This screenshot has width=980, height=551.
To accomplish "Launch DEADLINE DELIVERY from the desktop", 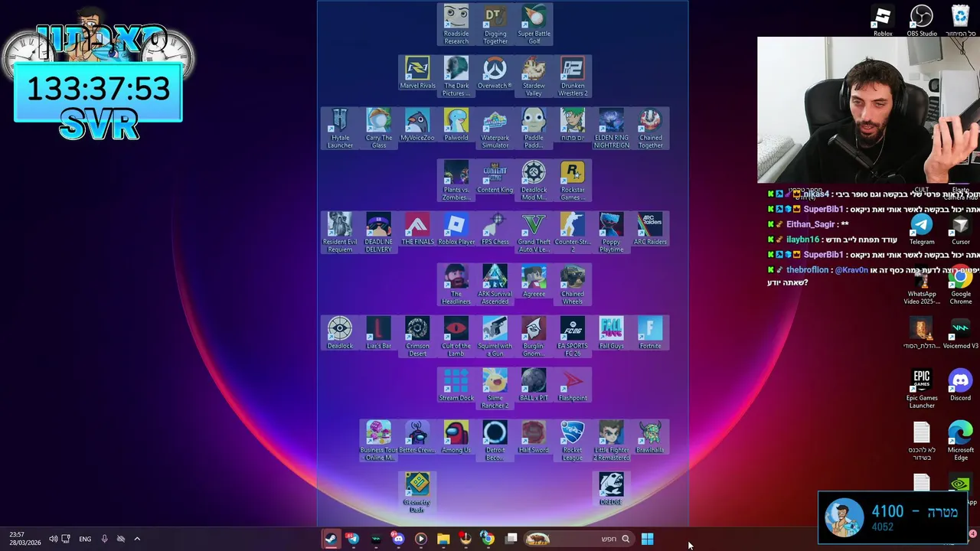I will pos(379,233).
